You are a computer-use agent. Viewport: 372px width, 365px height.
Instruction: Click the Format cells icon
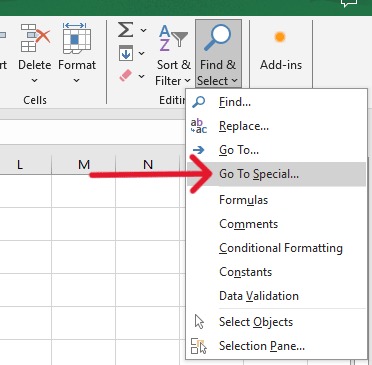click(x=77, y=38)
